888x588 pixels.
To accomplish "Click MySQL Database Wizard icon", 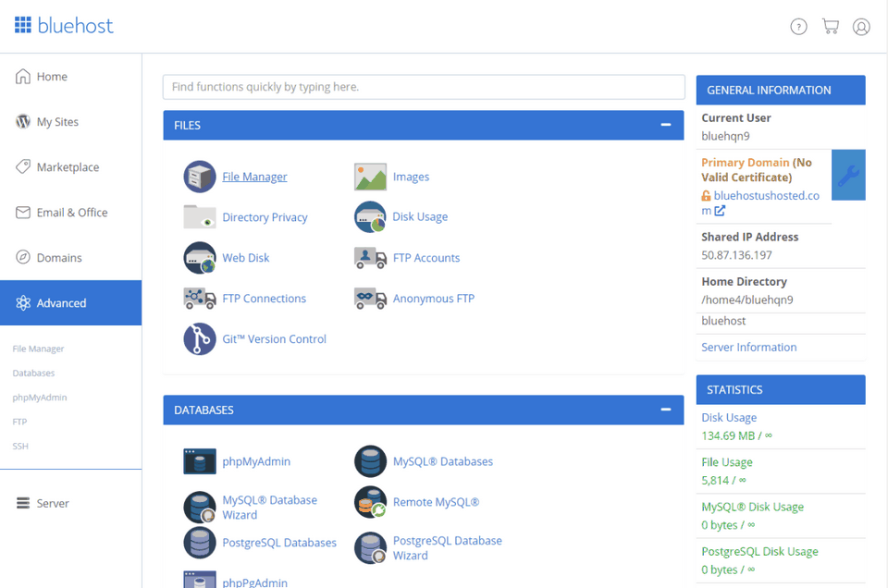I will click(200, 507).
